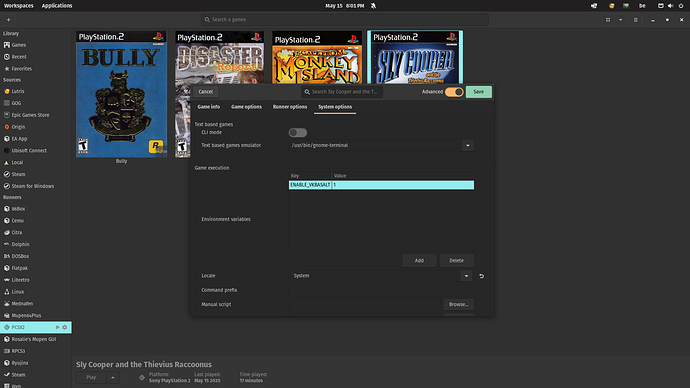Open the keyboard layout indicator

642,6
